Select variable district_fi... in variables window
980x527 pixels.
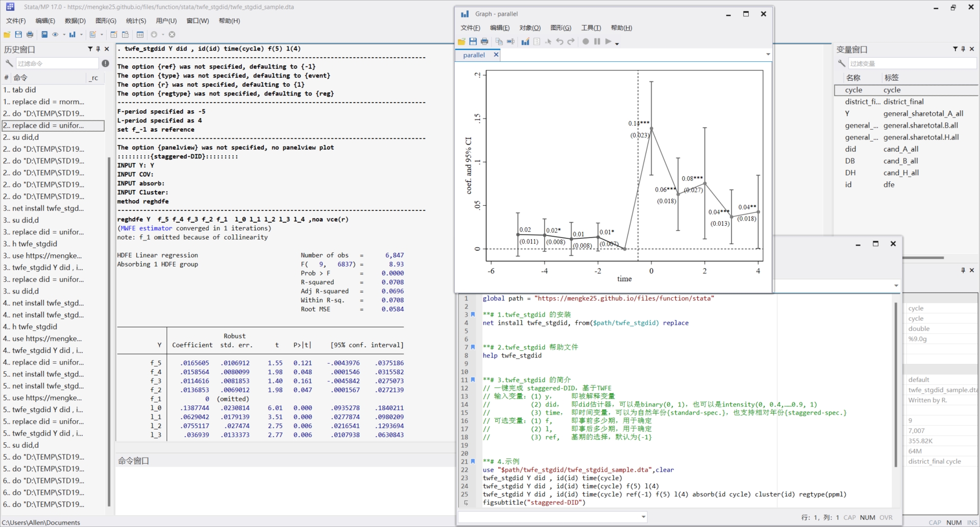tap(906, 102)
